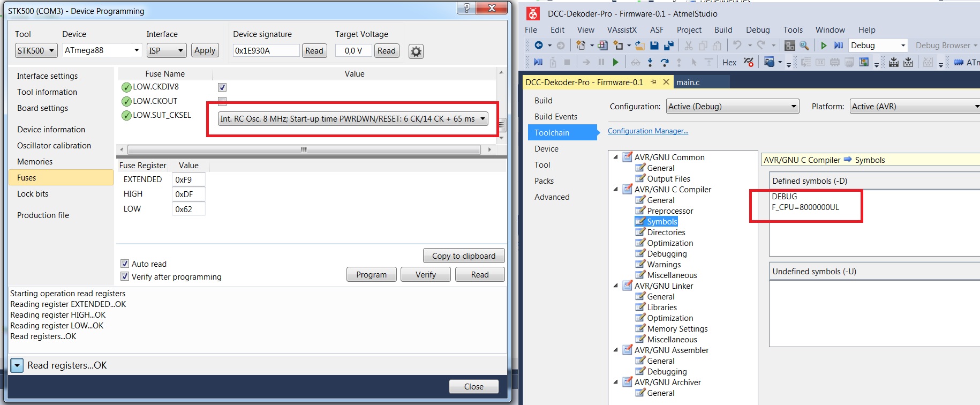Click the Open File folder icon
Viewport: 980px width, 405px height.
(639, 46)
